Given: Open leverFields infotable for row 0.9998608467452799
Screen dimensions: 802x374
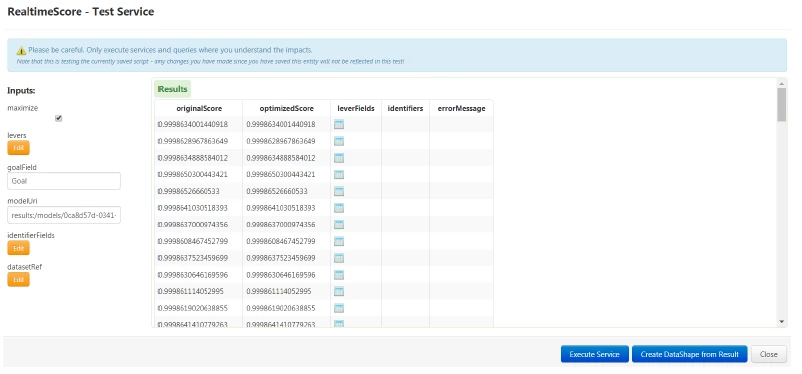Looking at the screenshot, I should tap(339, 241).
